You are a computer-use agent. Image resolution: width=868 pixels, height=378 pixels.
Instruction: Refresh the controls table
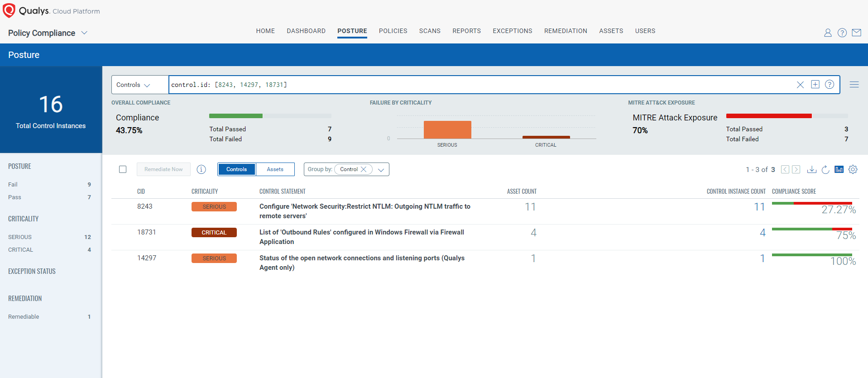pyautogui.click(x=825, y=169)
